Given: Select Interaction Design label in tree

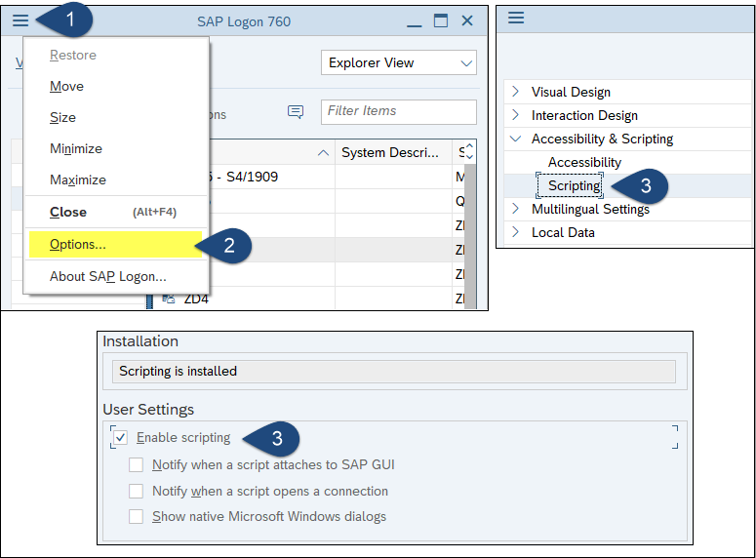Looking at the screenshot, I should point(584,115).
